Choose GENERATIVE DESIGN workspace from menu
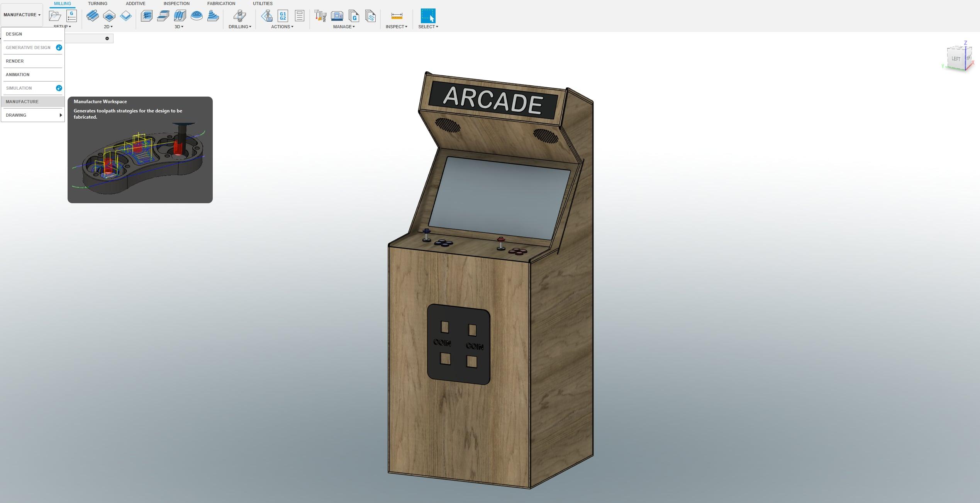The height and width of the screenshot is (503, 980). tap(33, 48)
